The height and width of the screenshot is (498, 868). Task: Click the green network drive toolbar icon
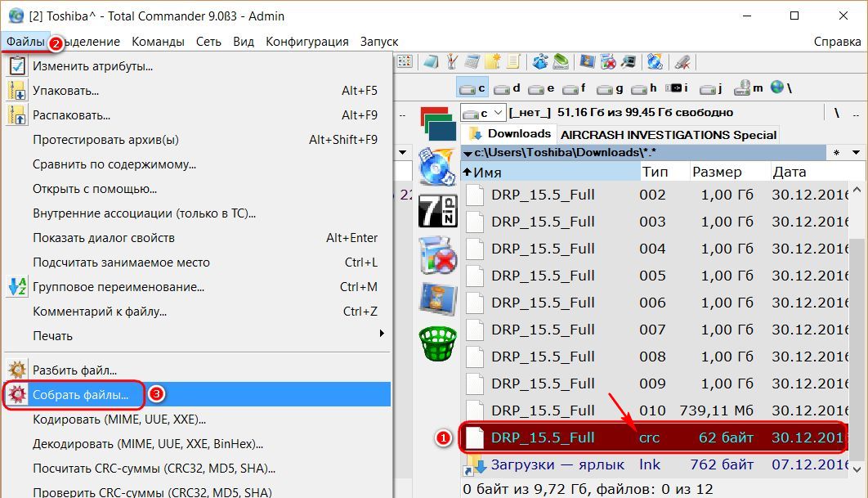(x=561, y=62)
